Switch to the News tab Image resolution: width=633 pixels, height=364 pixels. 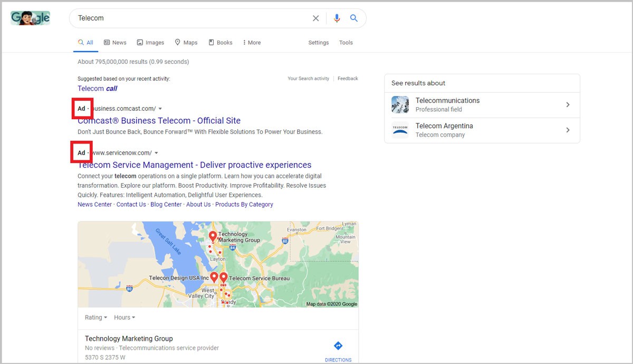tap(115, 43)
